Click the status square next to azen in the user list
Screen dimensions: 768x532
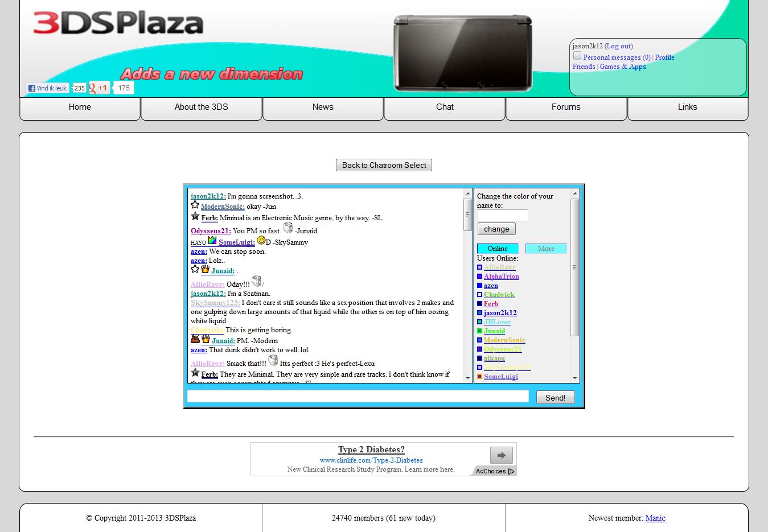[479, 286]
